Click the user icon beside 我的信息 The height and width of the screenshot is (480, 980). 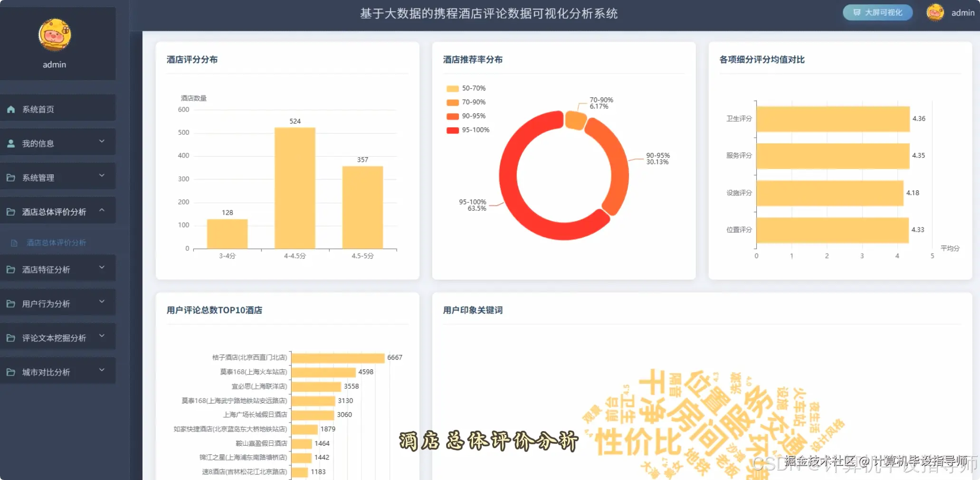[x=11, y=143]
